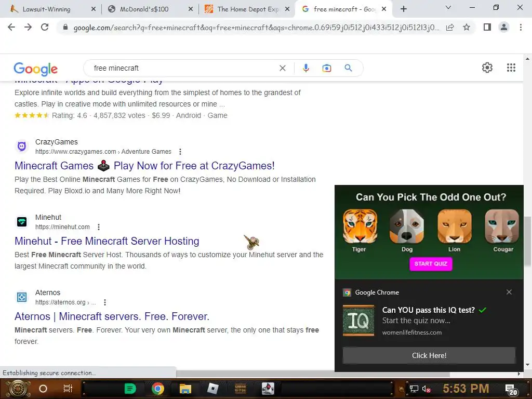Select the Lion image in quiz ad
Image resolution: width=532 pixels, height=399 pixels.
454,227
